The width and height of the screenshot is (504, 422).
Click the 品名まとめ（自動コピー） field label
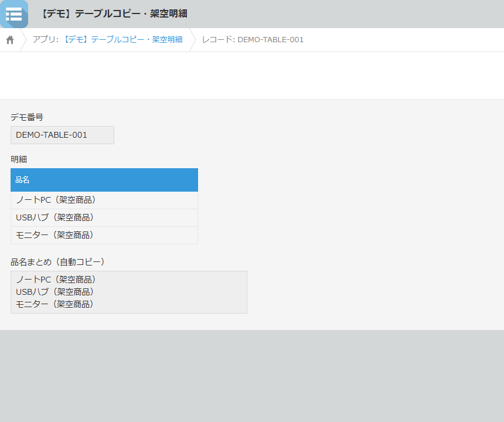pyautogui.click(x=58, y=262)
